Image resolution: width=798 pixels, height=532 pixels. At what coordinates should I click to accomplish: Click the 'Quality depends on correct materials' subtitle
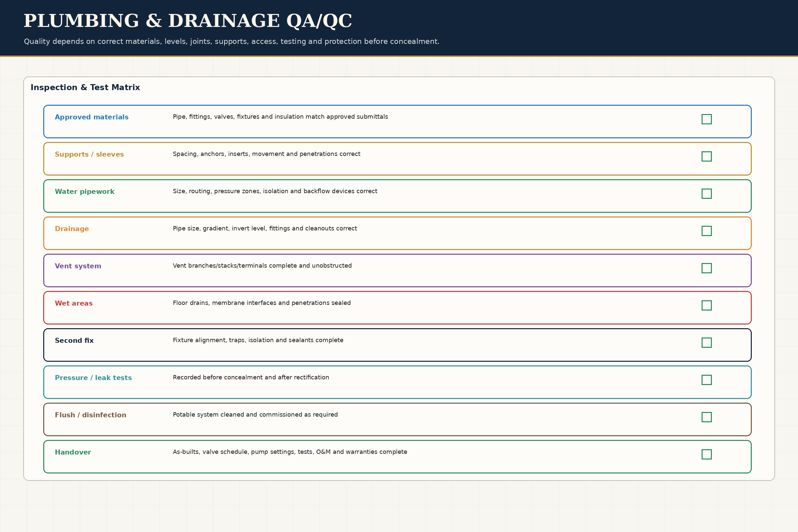[231, 41]
